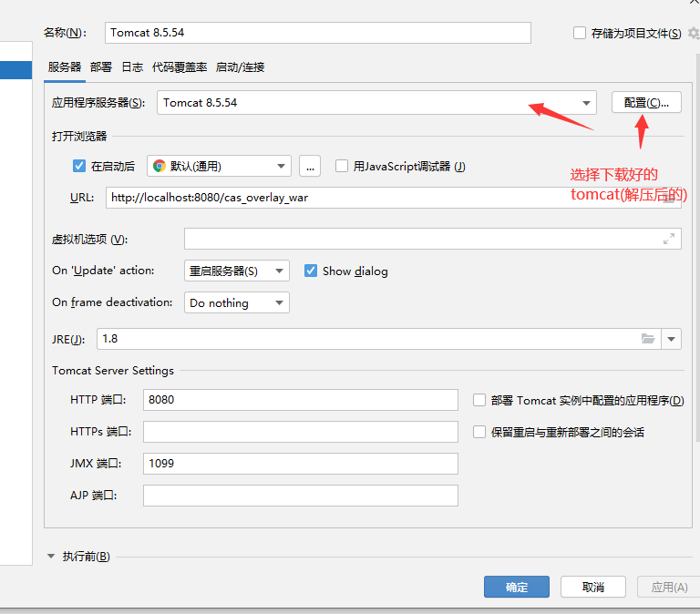Enable deploy applications configured in Tomcat instance
This screenshot has height=614, width=700.
(479, 400)
